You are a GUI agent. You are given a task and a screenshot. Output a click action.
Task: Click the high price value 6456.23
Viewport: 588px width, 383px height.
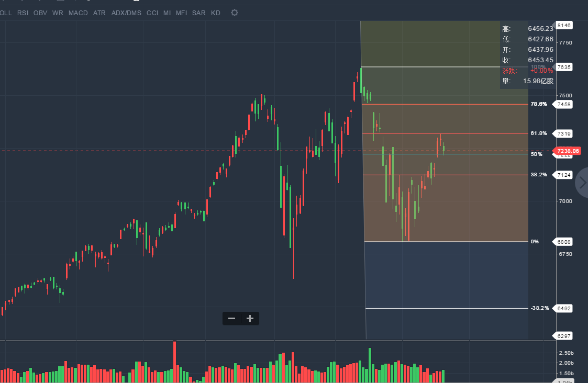540,29
